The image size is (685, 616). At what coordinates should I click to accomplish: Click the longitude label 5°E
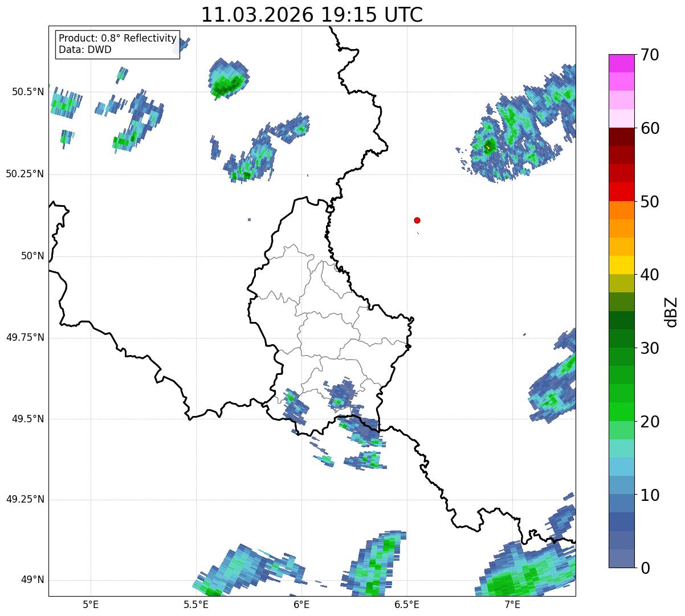pyautogui.click(x=91, y=604)
